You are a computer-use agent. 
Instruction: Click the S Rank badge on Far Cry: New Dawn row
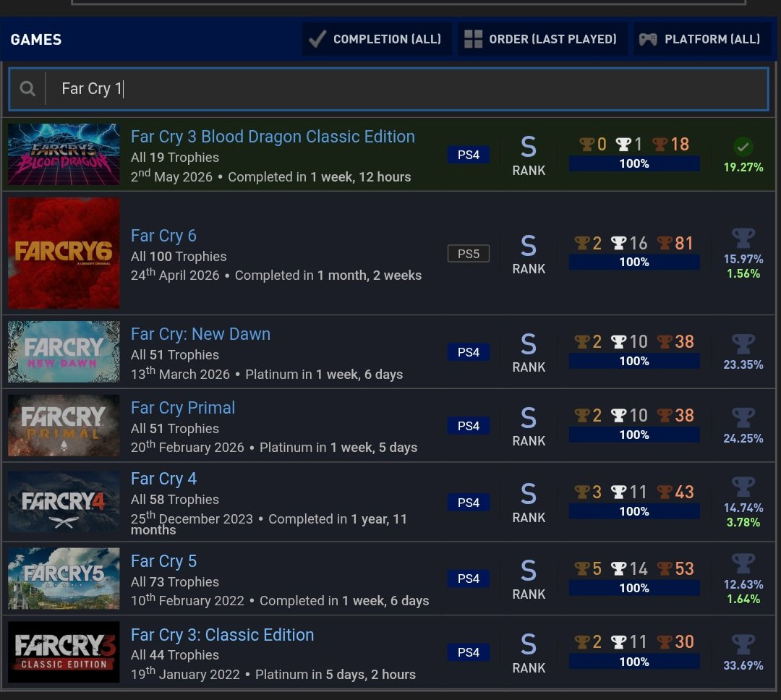[x=529, y=352]
